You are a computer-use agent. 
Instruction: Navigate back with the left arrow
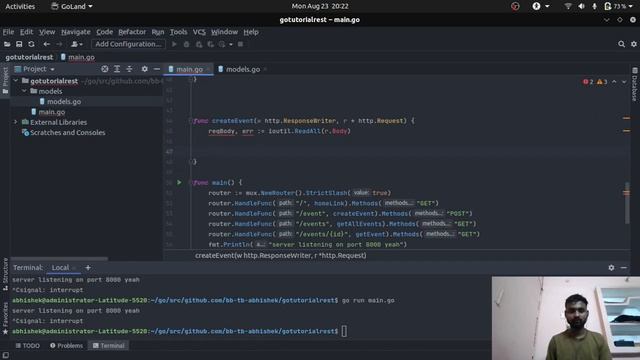pos(47,44)
